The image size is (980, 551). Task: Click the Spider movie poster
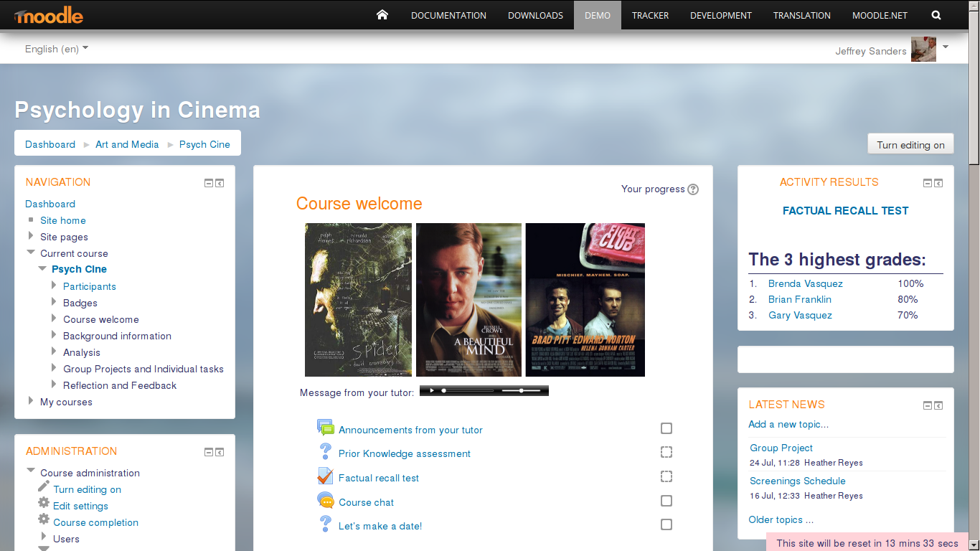coord(358,300)
